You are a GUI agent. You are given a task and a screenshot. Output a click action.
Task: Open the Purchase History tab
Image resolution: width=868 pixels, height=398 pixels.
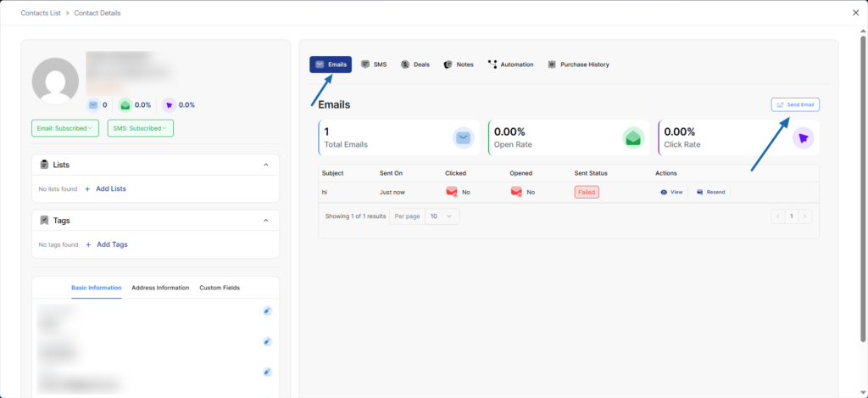click(x=578, y=64)
